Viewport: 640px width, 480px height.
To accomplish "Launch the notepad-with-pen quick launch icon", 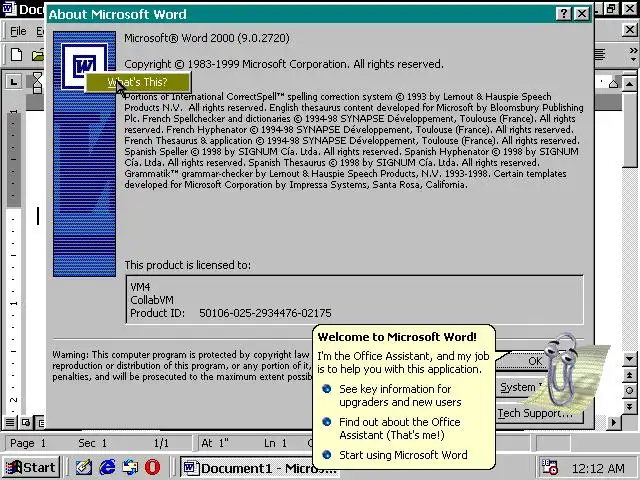I will (x=84, y=467).
